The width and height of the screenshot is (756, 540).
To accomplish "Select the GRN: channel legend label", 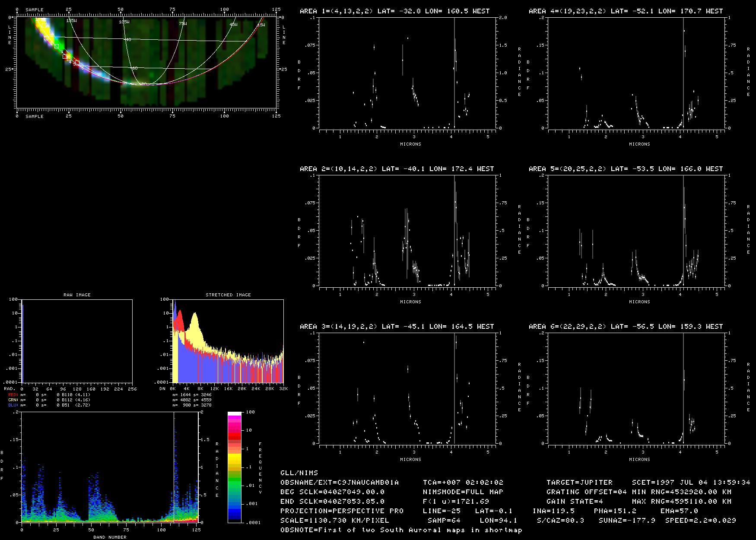I will [13, 400].
